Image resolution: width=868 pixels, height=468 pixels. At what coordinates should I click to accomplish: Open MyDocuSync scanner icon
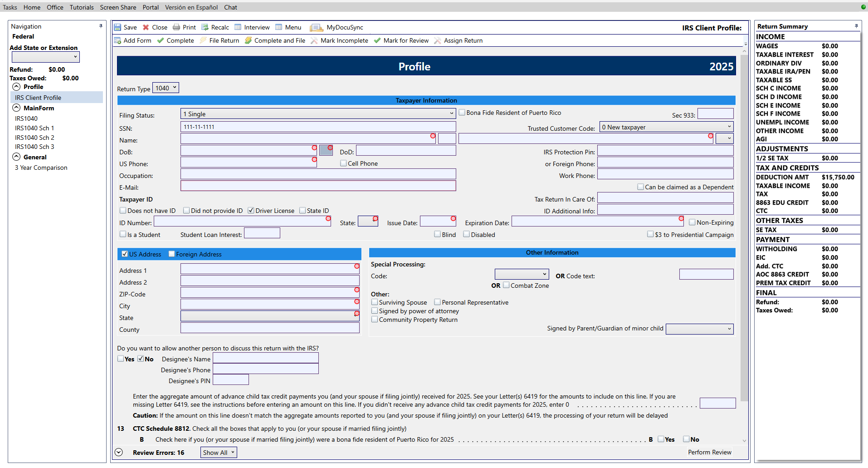pyautogui.click(x=317, y=28)
